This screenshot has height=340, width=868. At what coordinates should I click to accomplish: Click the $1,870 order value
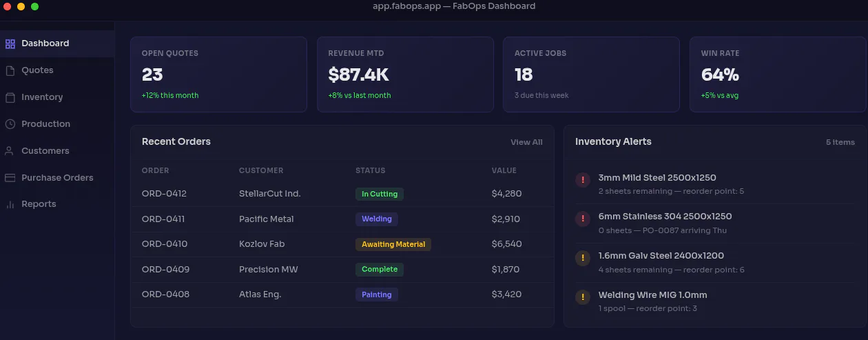(x=506, y=270)
